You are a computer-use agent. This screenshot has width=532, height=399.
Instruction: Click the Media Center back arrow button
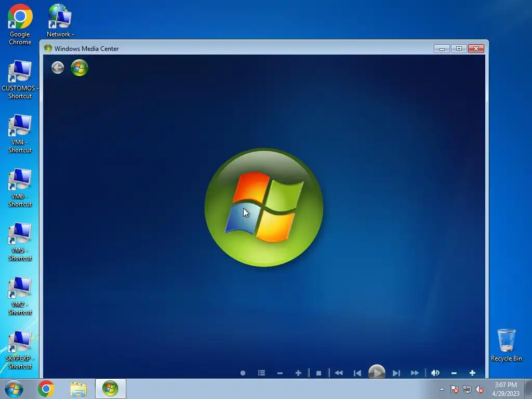58,68
